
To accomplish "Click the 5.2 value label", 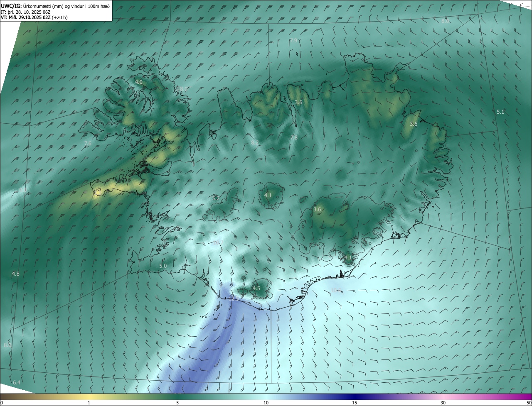I will (x=216, y=198).
